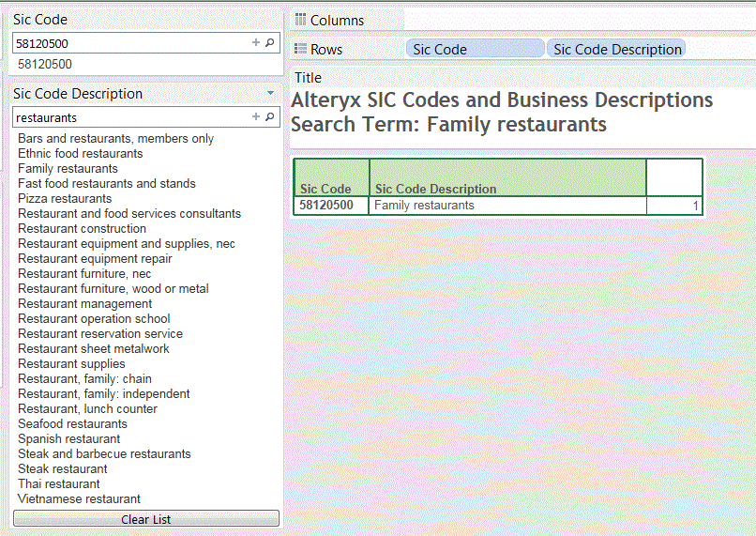Viewport: 756px width, 536px height.
Task: Select 'Steak and barbecue restaurants'
Action: 104,453
